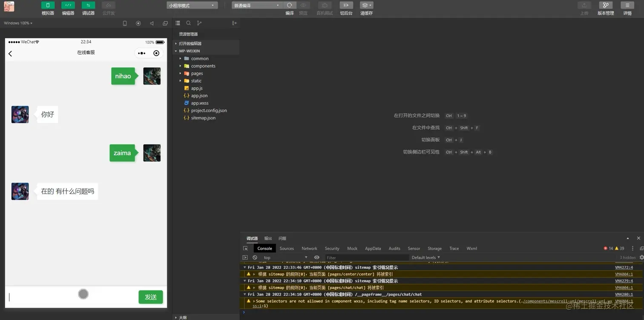Image resolution: width=644 pixels, height=320 pixels.
Task: Click the detach simulator window icon
Action: pyautogui.click(x=165, y=23)
